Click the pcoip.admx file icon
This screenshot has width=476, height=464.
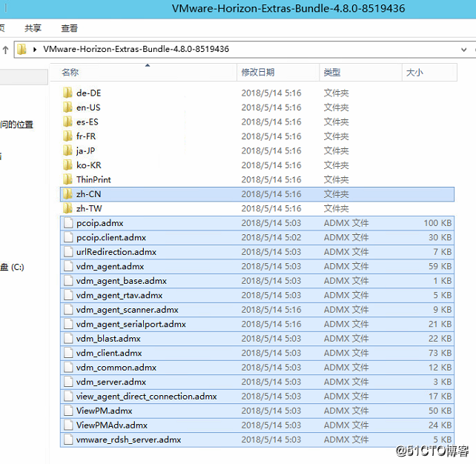coord(68,223)
